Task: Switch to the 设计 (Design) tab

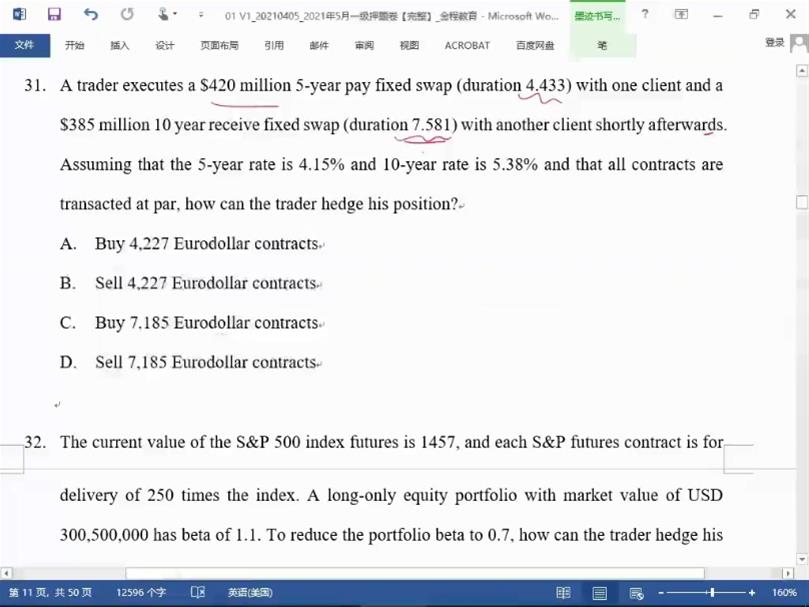Action: pyautogui.click(x=165, y=45)
